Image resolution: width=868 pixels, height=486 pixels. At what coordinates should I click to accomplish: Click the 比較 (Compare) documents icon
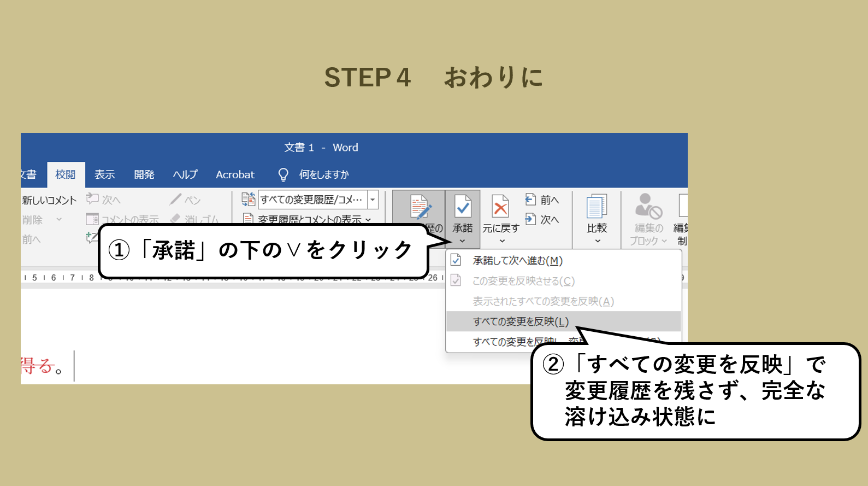point(597,207)
